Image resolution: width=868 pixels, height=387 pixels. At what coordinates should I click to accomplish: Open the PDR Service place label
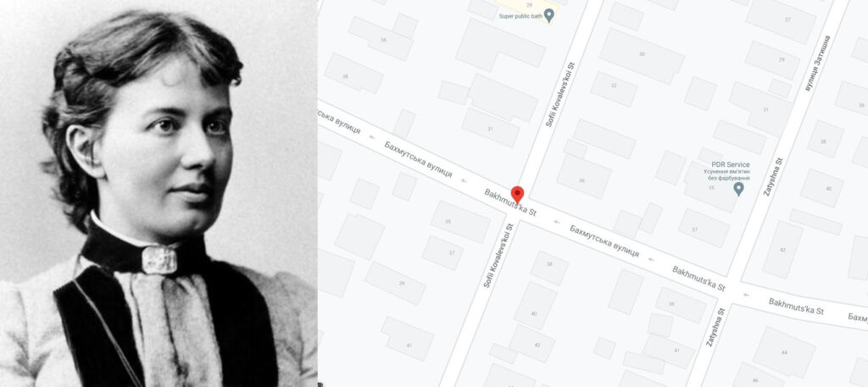(731, 165)
